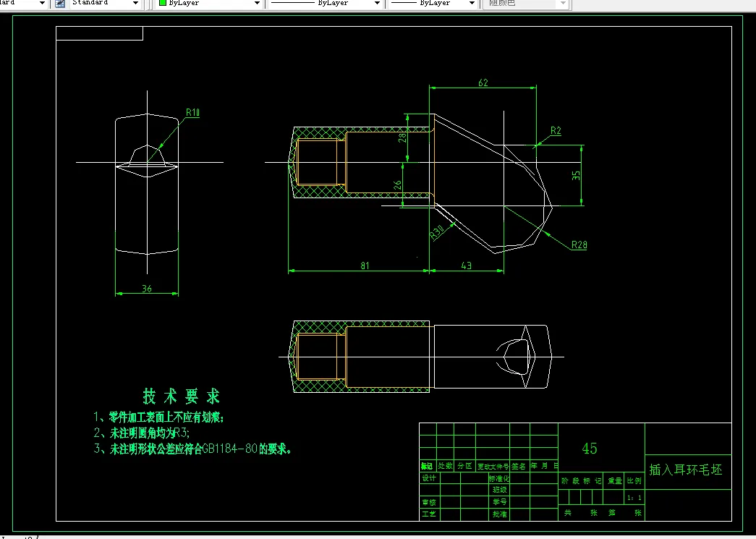Open the ByLayer lineweight dropdown
Viewport: 756px width, 539px height.
[x=472, y=4]
